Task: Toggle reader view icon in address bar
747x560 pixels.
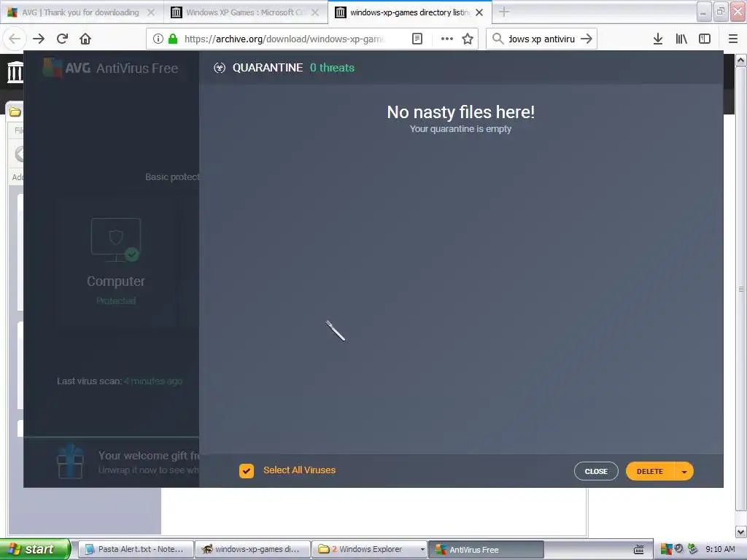Action: click(417, 39)
